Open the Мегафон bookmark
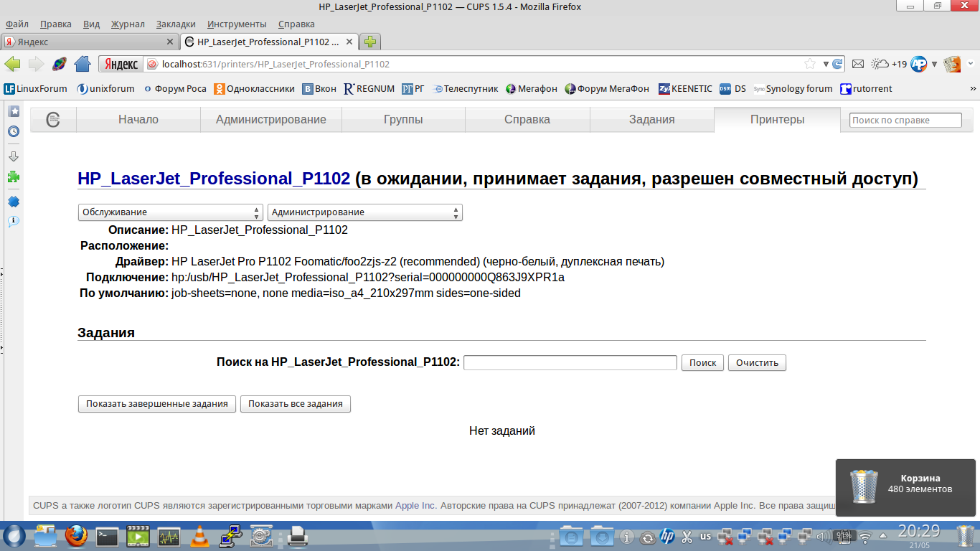Screen dimensions: 980x551 (532, 89)
